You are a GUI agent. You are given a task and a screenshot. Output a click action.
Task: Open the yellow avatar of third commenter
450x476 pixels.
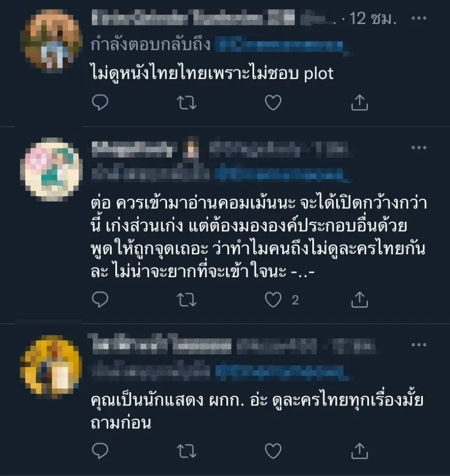point(51,366)
